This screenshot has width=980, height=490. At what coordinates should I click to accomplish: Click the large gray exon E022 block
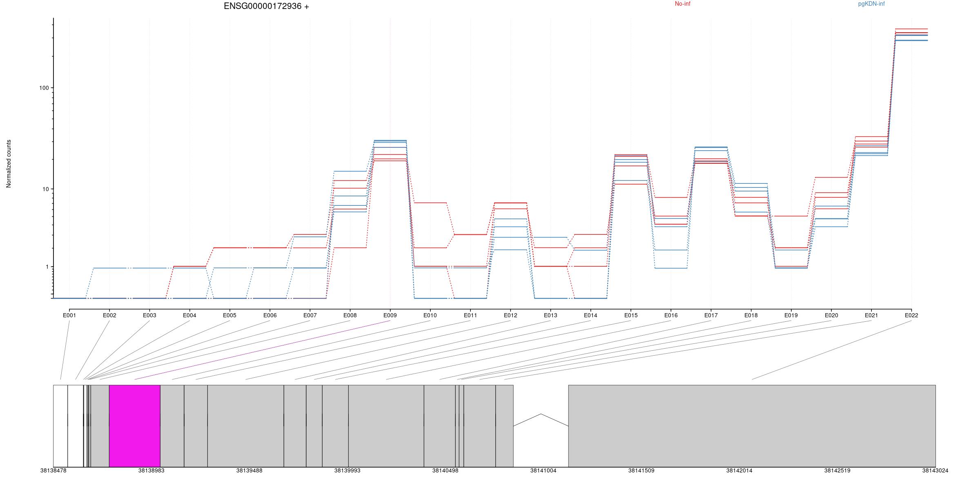(752, 426)
